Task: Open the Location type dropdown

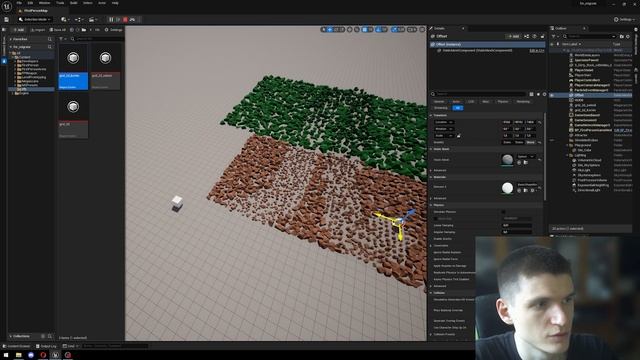Action: (x=444, y=122)
